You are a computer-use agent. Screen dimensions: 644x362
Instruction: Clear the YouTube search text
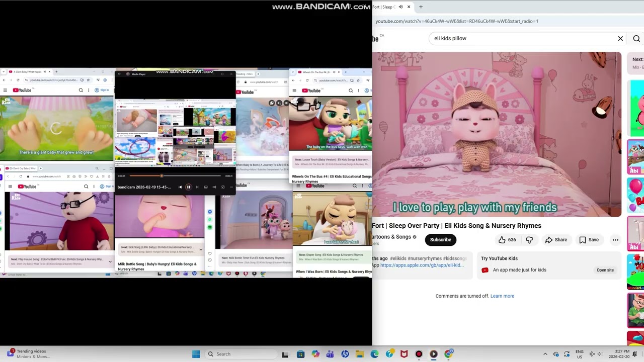[x=620, y=39]
